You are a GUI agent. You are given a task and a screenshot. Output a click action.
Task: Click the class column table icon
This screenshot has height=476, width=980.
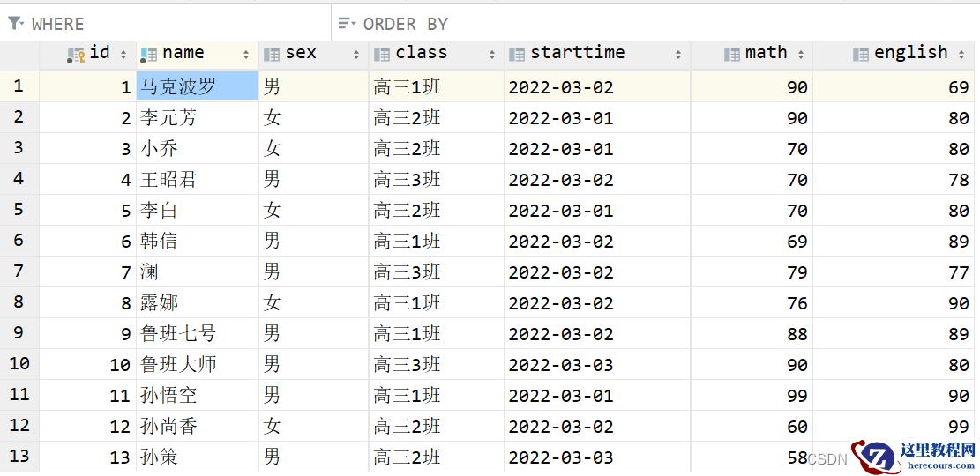coord(382,54)
